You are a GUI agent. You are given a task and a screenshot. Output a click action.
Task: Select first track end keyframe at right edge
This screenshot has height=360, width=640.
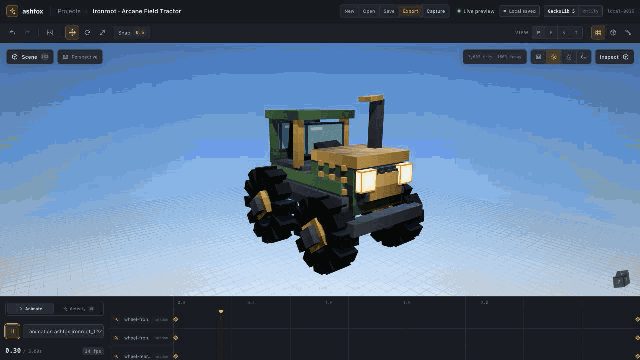637,319
